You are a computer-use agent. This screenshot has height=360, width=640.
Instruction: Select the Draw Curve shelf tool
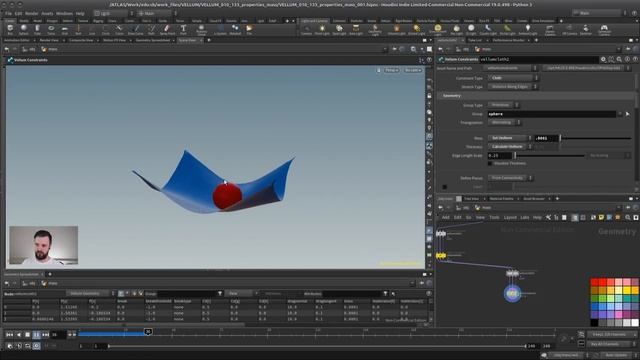tap(135, 29)
